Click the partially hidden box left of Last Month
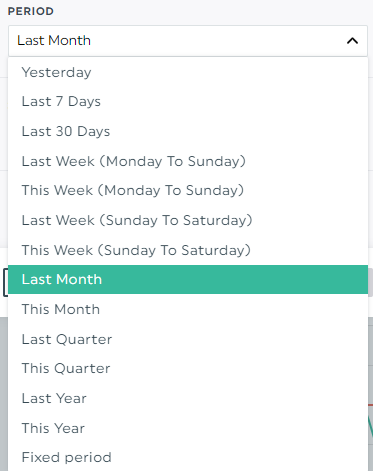This screenshot has height=471, width=373. [x=5, y=282]
